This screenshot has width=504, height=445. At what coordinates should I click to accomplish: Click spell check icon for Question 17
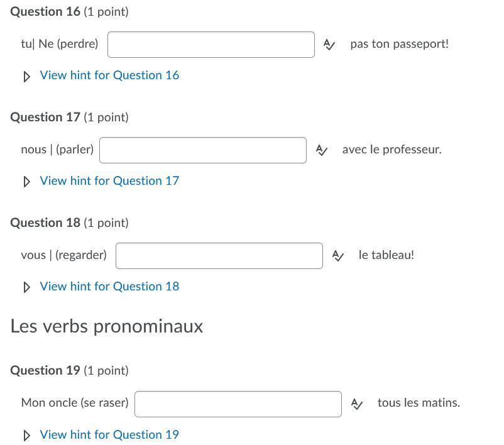(x=321, y=150)
